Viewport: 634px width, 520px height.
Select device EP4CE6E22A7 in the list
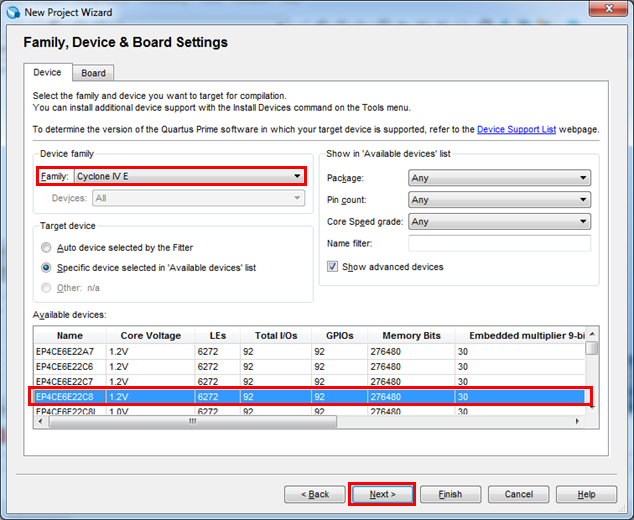310,351
